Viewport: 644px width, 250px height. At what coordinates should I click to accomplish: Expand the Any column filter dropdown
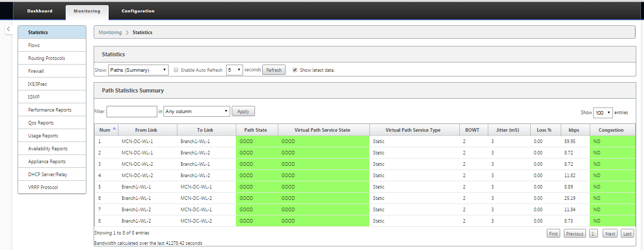click(x=197, y=111)
